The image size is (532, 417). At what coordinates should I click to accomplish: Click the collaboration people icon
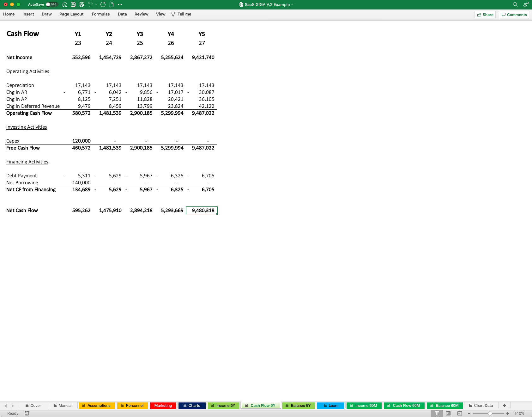526,4
